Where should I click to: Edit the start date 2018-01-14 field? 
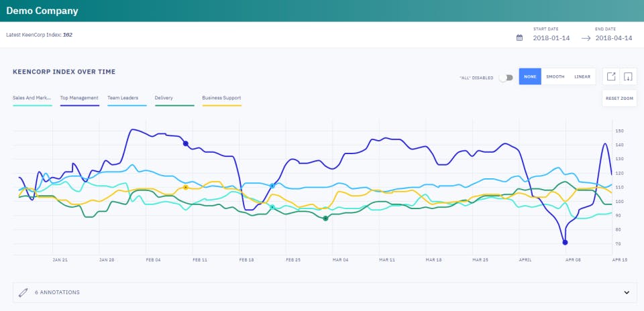coord(551,38)
